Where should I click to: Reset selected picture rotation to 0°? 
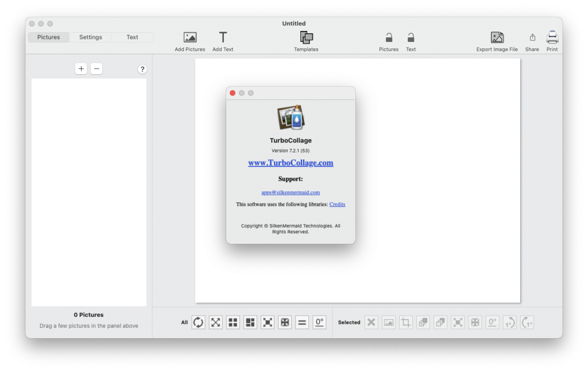492,322
